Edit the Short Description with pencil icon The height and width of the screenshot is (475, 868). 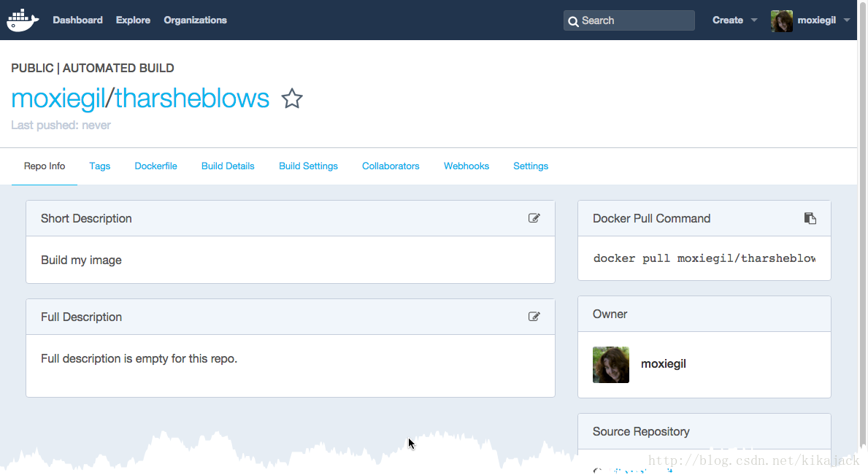click(x=534, y=218)
